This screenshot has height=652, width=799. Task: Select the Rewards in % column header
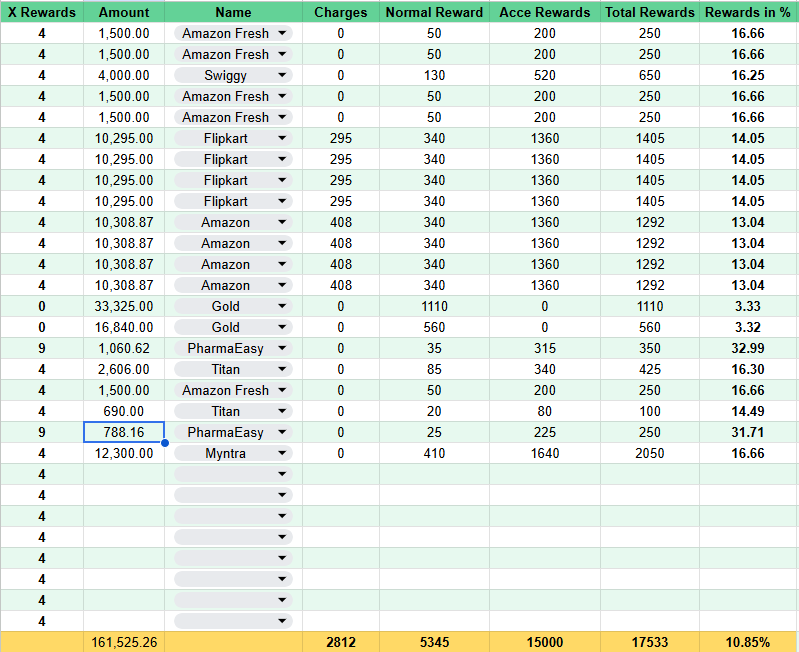click(748, 12)
